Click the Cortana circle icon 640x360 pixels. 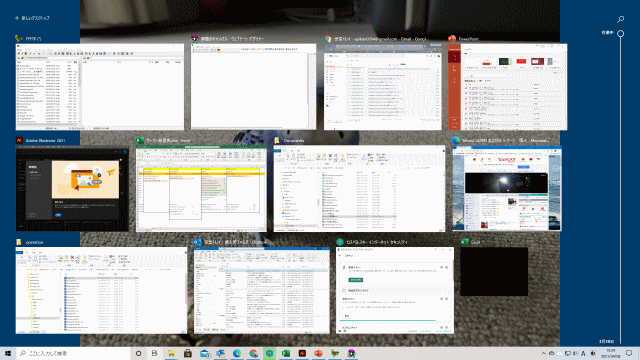pos(138,353)
